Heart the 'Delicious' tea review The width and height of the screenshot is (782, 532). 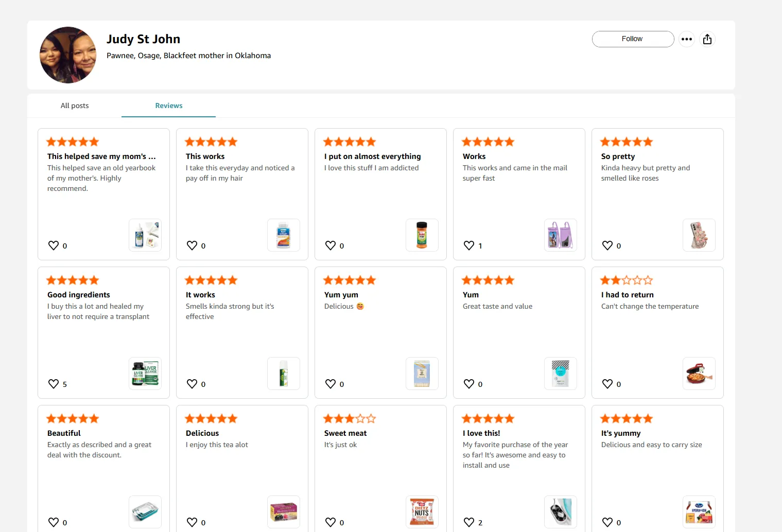pyautogui.click(x=192, y=522)
